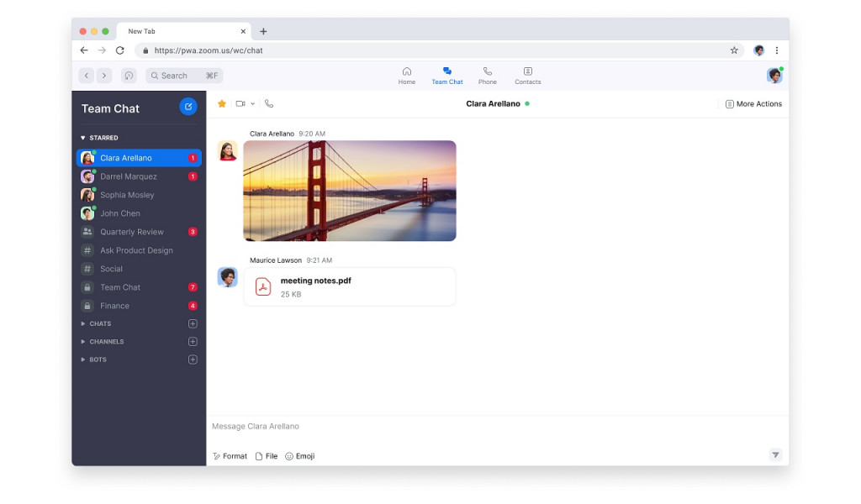861x504 pixels.
Task: Start a phone call with Clara
Action: pyautogui.click(x=269, y=104)
